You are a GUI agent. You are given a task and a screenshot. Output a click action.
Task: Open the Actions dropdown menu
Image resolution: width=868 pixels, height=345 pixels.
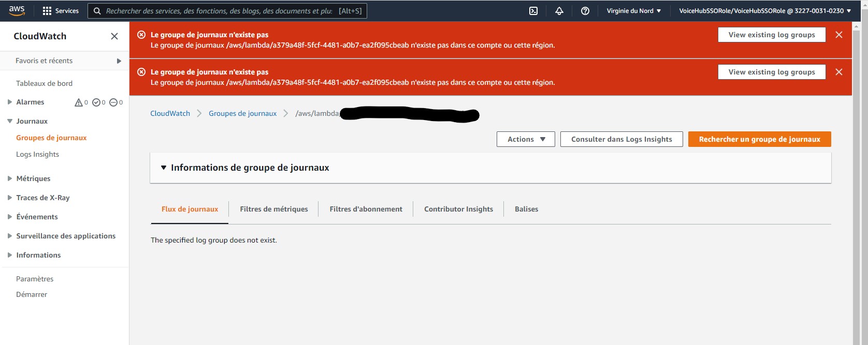coord(526,139)
